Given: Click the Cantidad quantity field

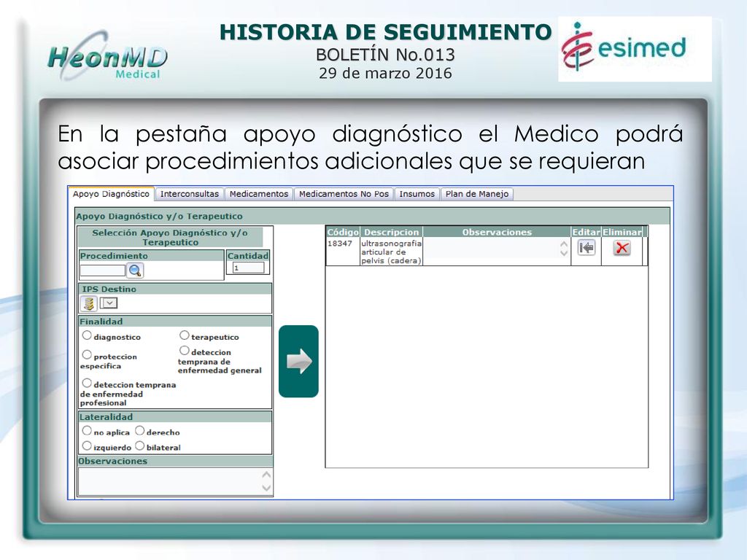Looking at the screenshot, I should [248, 268].
